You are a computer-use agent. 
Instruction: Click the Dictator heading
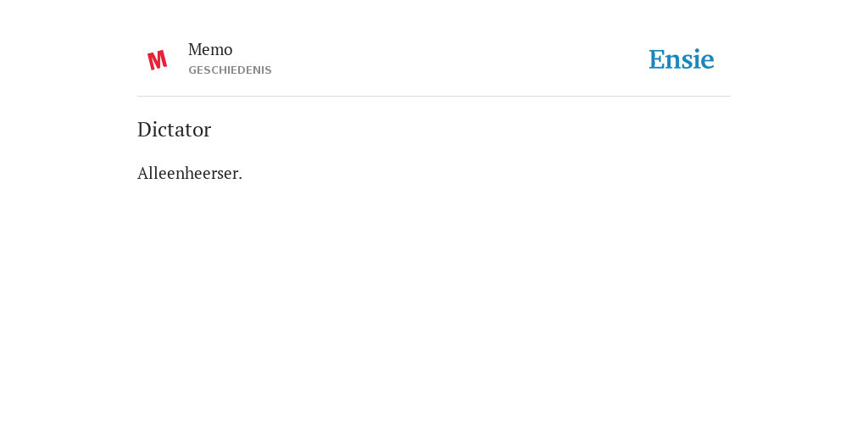pos(174,130)
